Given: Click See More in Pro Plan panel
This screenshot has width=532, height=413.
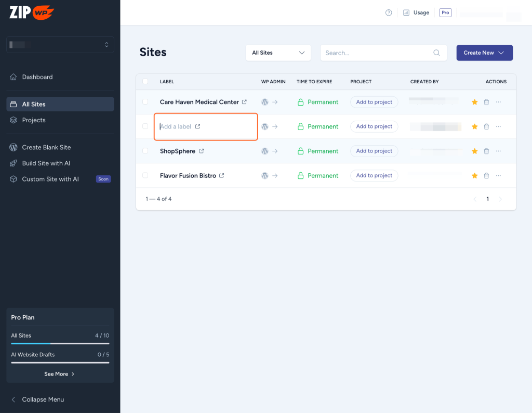Looking at the screenshot, I should coord(60,374).
